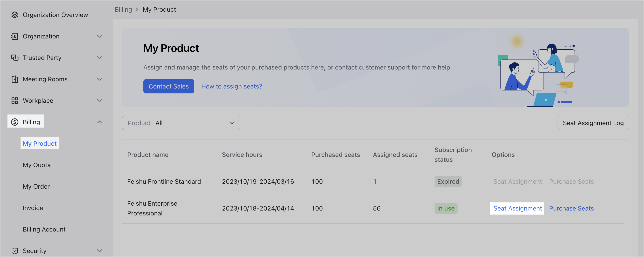The width and height of the screenshot is (644, 257).
Task: Click the Seat Assignment Log button
Action: (593, 123)
